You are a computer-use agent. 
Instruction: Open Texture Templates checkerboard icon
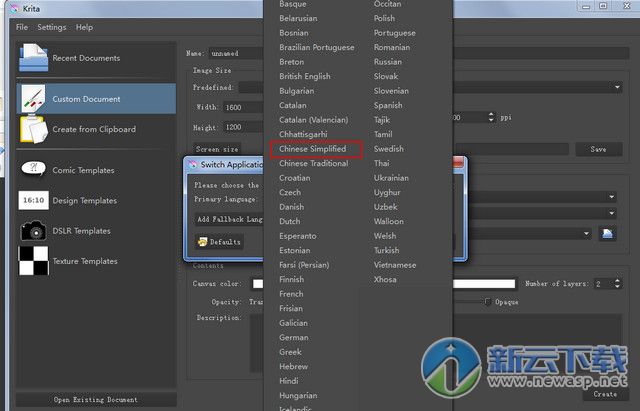click(x=32, y=261)
